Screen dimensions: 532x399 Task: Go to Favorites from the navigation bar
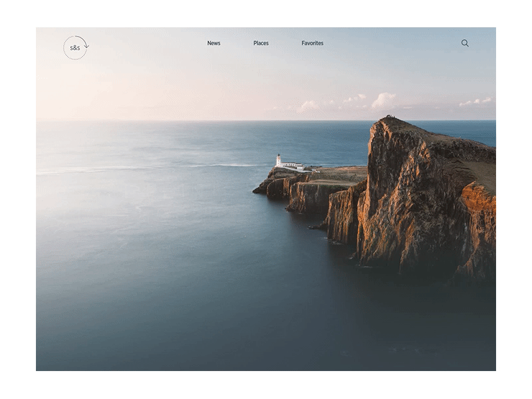click(312, 43)
